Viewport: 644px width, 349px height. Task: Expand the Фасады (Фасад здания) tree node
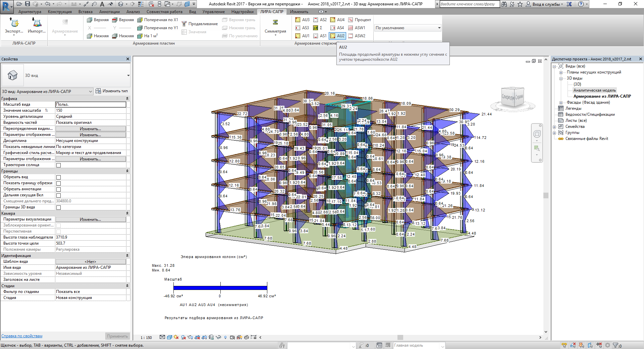(x=561, y=103)
